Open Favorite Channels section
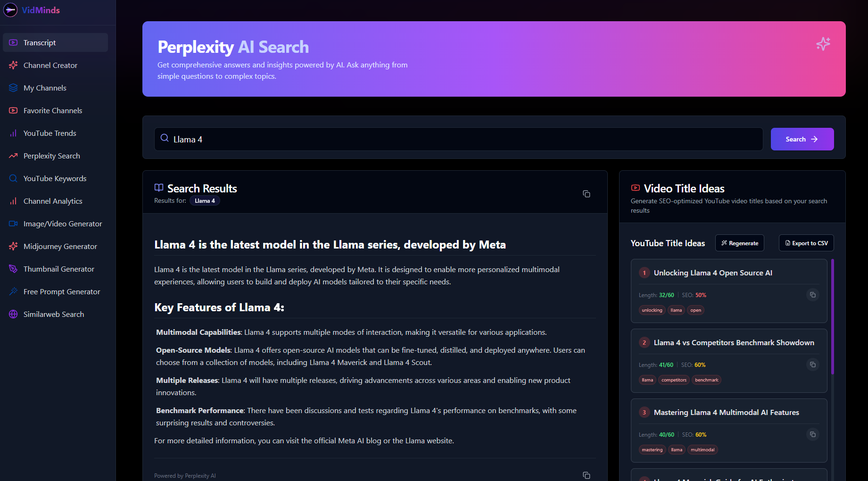Screen dimensions: 868x481 click(x=55, y=110)
